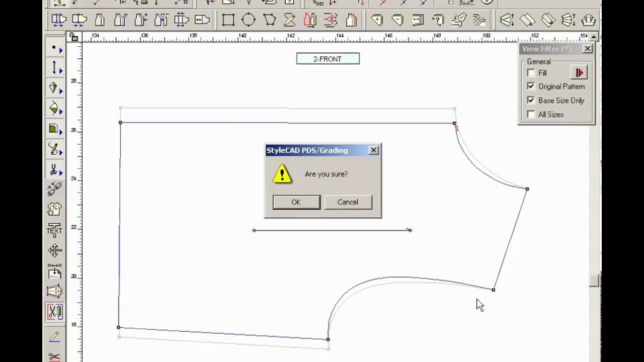Click the hourglass shape with pencil icon
Viewport: 644px width, 362px height.
[289, 20]
